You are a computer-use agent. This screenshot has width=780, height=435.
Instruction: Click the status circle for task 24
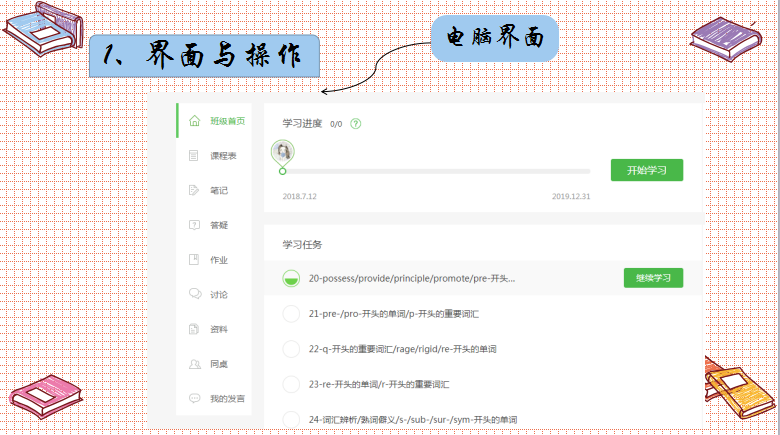(x=291, y=419)
